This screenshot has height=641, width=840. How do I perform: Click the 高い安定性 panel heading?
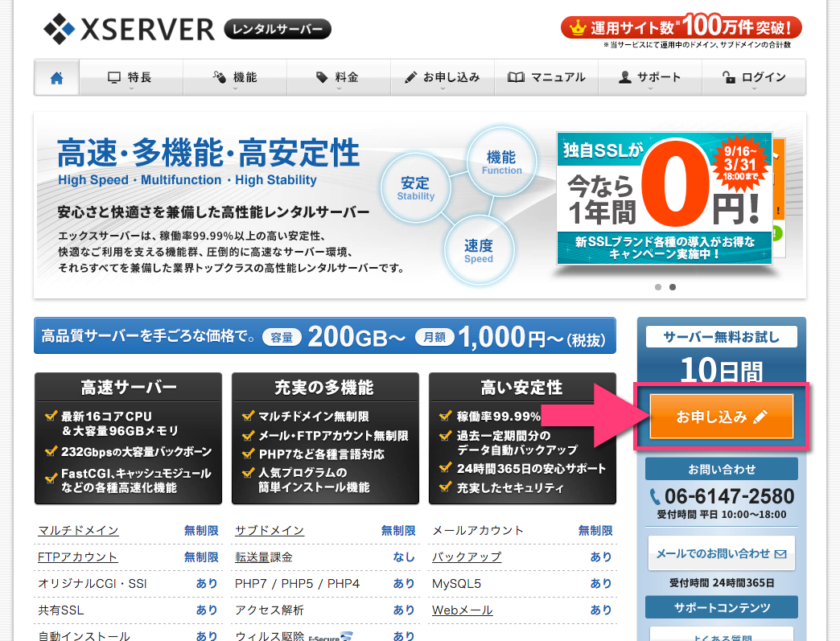(522, 387)
